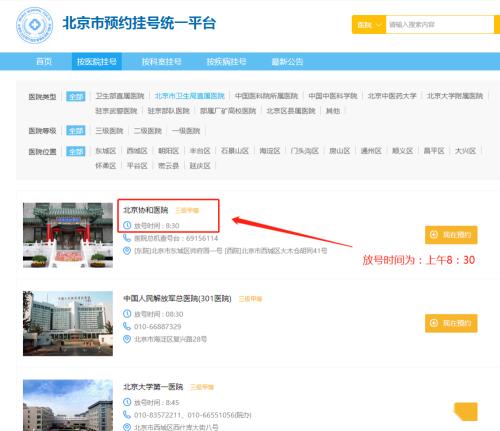Open the 最新公告 tab
Viewport: 500px width, 431px height.
pos(287,61)
